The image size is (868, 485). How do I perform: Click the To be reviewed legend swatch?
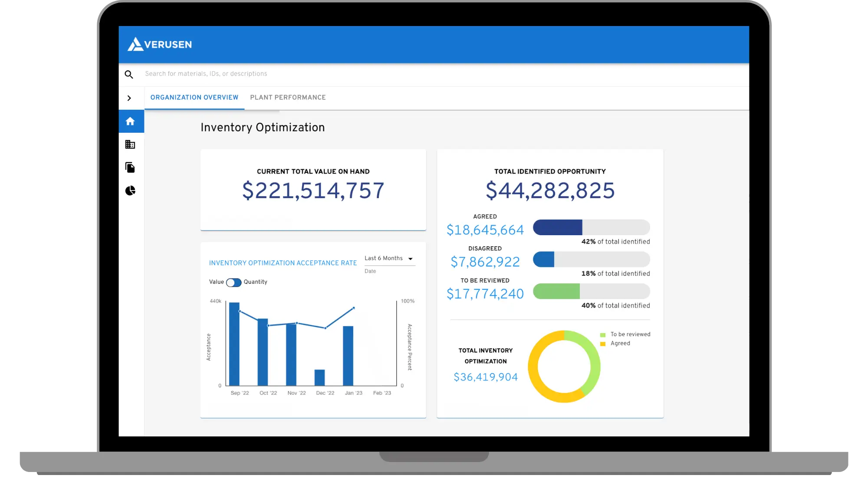click(x=603, y=335)
